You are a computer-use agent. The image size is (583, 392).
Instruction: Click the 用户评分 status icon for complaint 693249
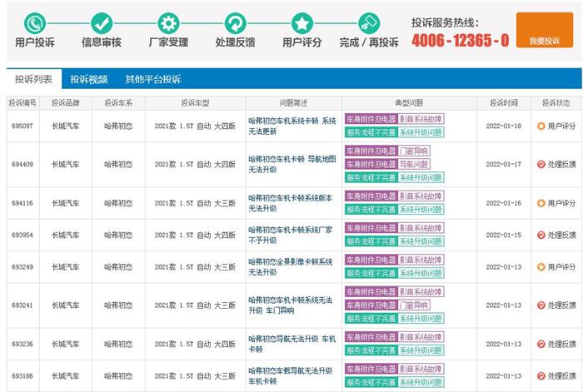click(541, 267)
